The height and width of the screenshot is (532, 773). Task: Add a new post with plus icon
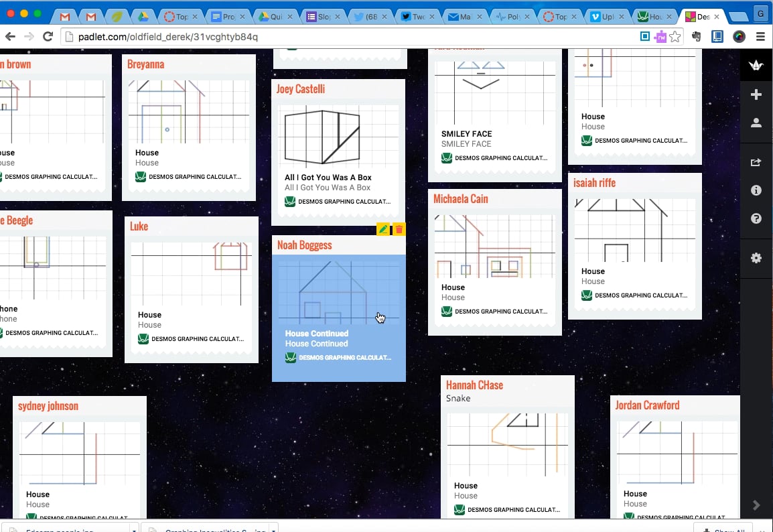(x=756, y=94)
